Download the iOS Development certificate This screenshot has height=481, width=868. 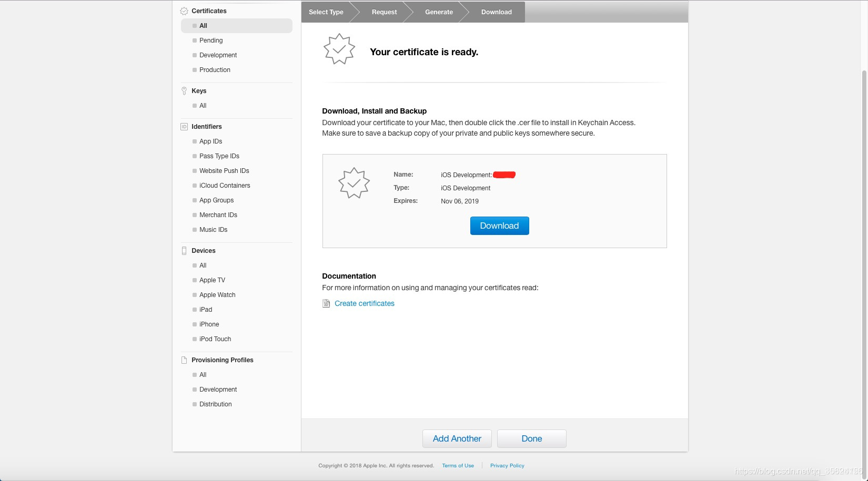[x=500, y=226]
